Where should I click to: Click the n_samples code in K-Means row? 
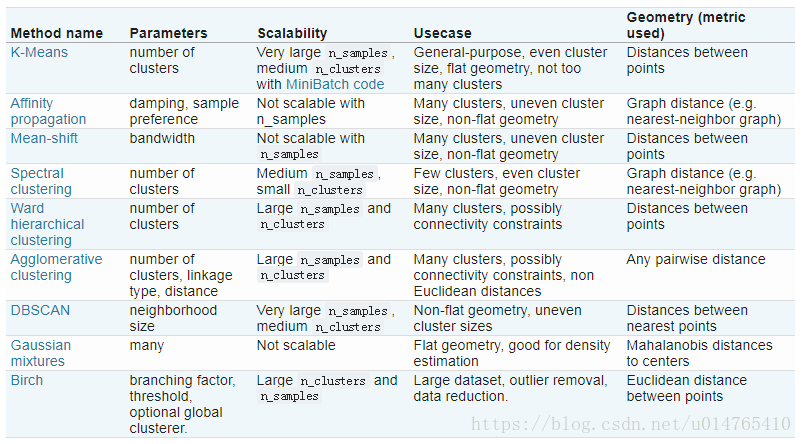click(x=358, y=53)
